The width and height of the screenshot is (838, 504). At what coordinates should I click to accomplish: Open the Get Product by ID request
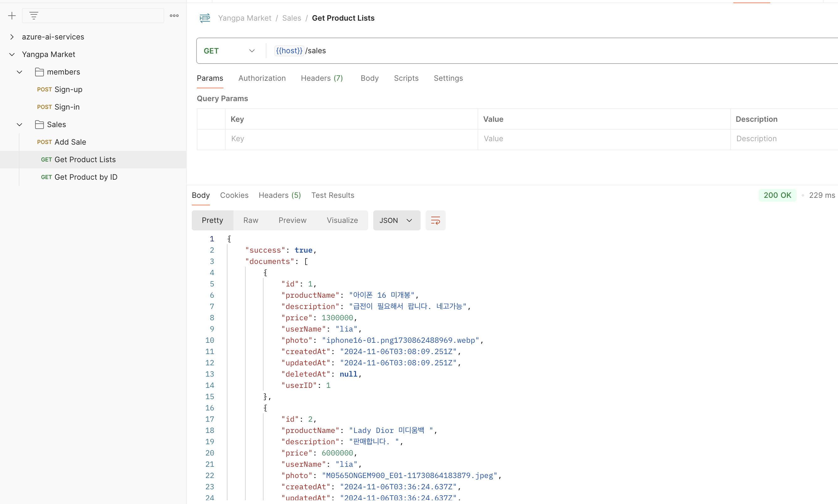click(86, 177)
